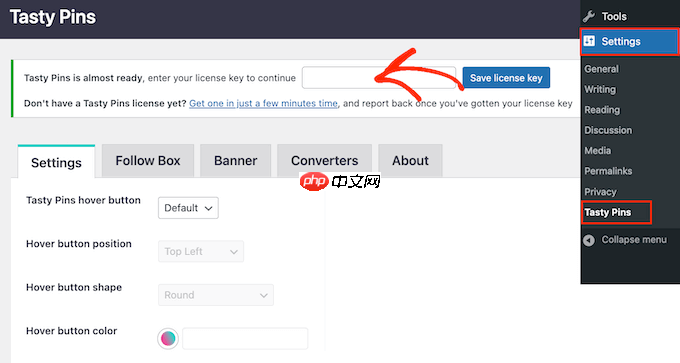Click the Save license key button

pyautogui.click(x=506, y=78)
